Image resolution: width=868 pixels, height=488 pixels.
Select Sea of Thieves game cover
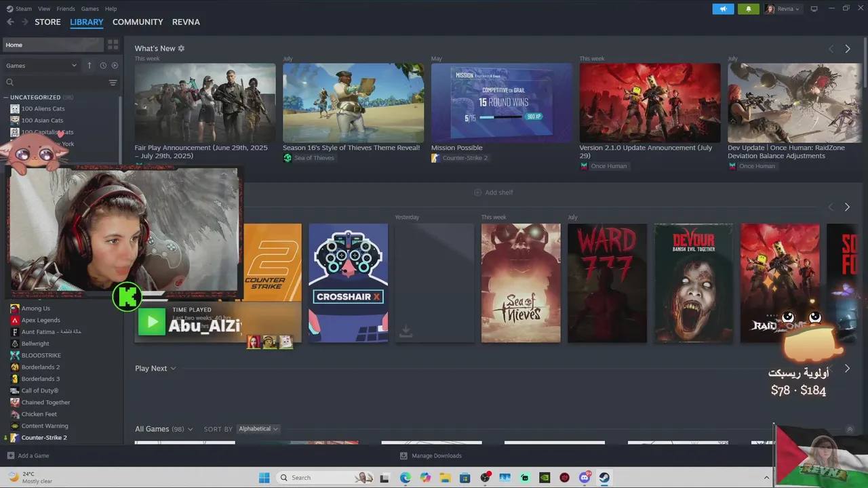click(521, 283)
